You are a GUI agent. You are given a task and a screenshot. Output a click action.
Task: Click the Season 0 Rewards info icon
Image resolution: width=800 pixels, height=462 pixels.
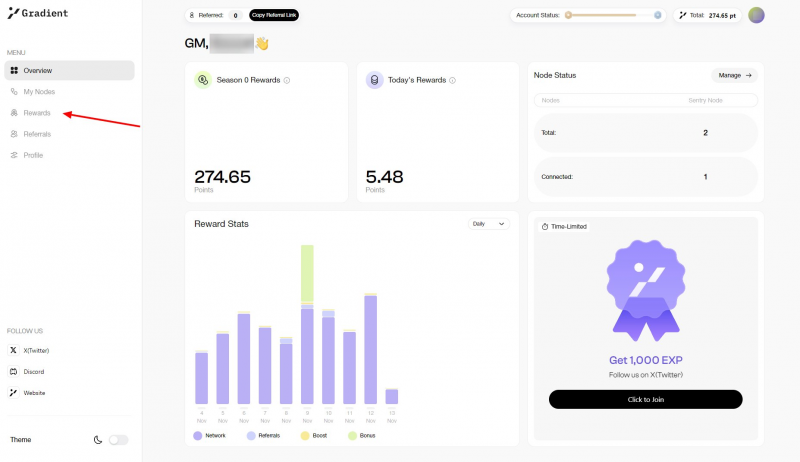pyautogui.click(x=287, y=80)
